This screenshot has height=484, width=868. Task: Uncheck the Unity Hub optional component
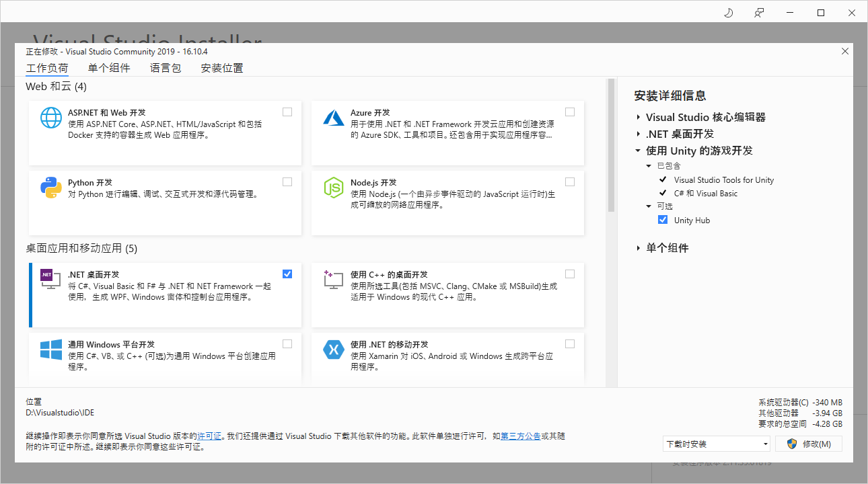663,220
